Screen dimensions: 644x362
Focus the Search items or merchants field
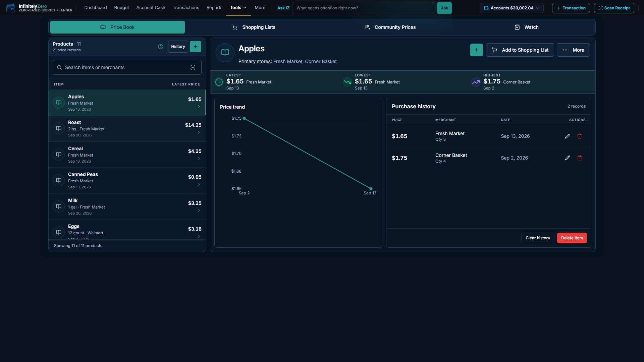[127, 67]
